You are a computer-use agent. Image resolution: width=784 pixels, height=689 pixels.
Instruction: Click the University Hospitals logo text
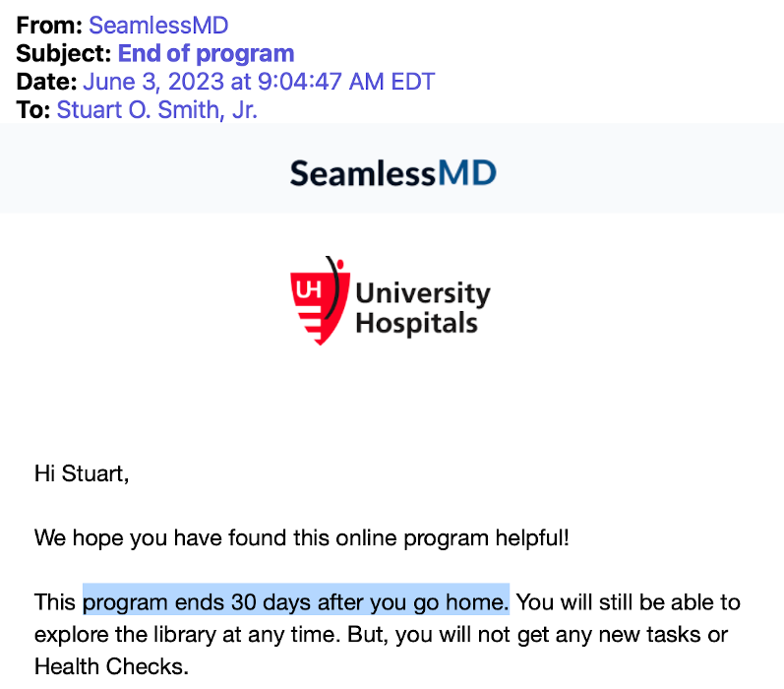[x=423, y=308]
